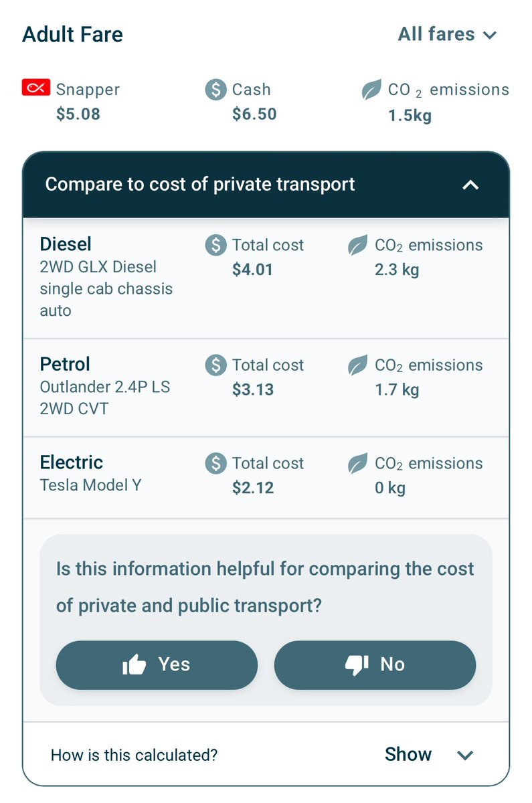Click the dollar icon in the Diesel row
Viewport: 532px width, 803px height.
pos(215,245)
